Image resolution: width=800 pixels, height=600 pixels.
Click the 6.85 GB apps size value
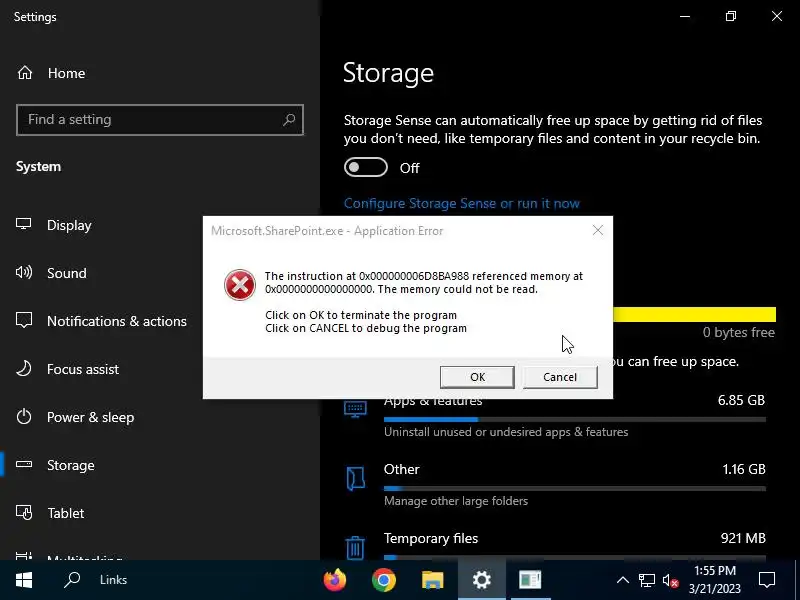[741, 400]
